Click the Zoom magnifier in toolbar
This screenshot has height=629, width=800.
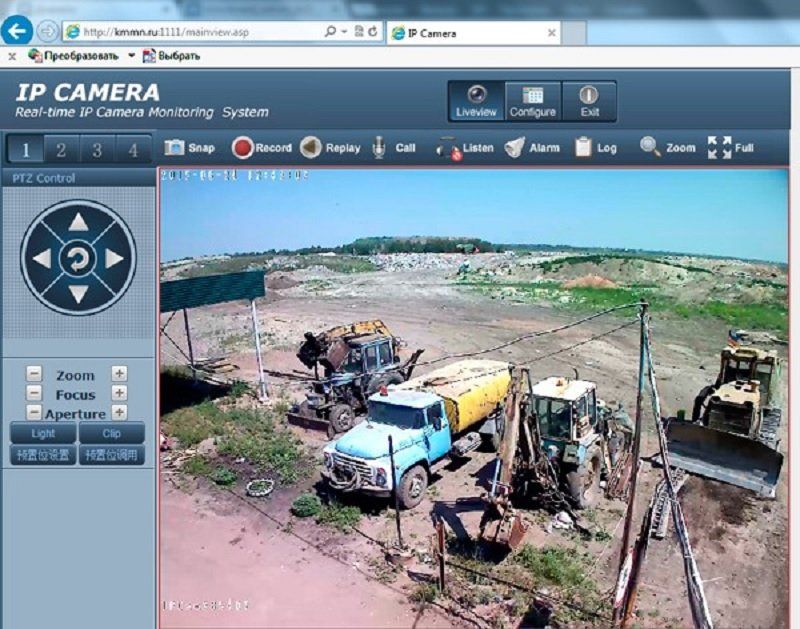[x=651, y=147]
